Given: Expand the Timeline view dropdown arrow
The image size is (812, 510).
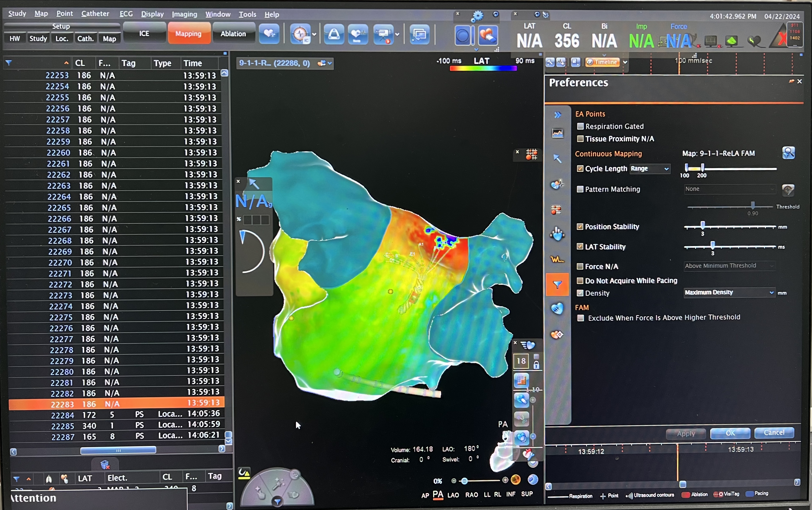Looking at the screenshot, I should pyautogui.click(x=625, y=62).
